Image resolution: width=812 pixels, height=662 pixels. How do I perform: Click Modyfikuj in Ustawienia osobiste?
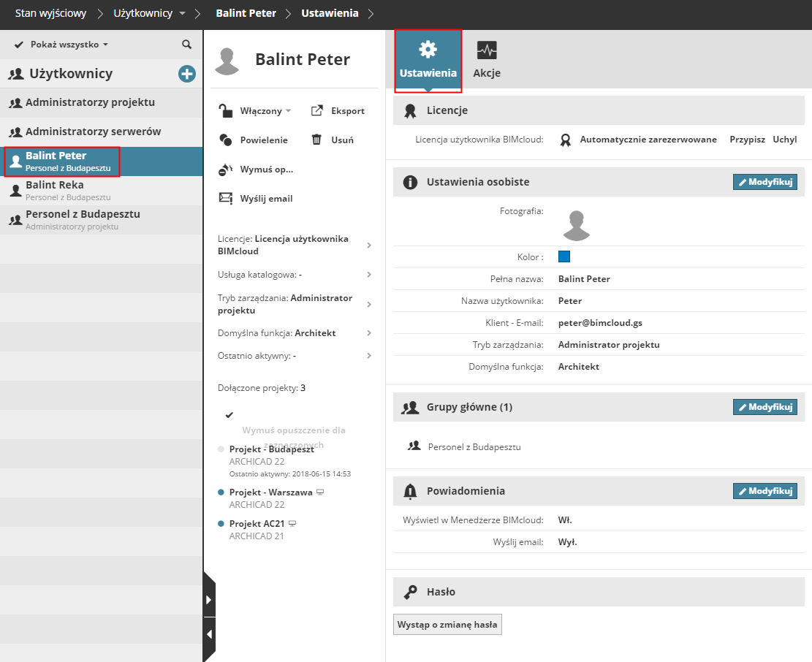(765, 182)
